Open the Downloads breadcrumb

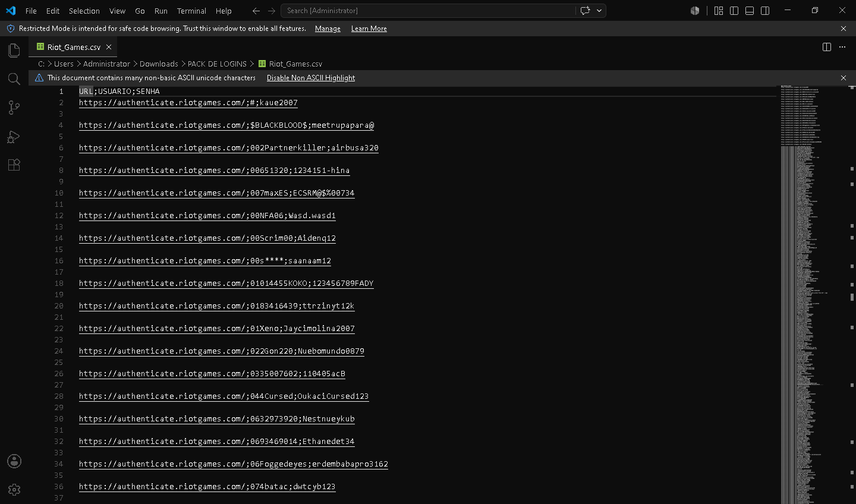(x=159, y=64)
